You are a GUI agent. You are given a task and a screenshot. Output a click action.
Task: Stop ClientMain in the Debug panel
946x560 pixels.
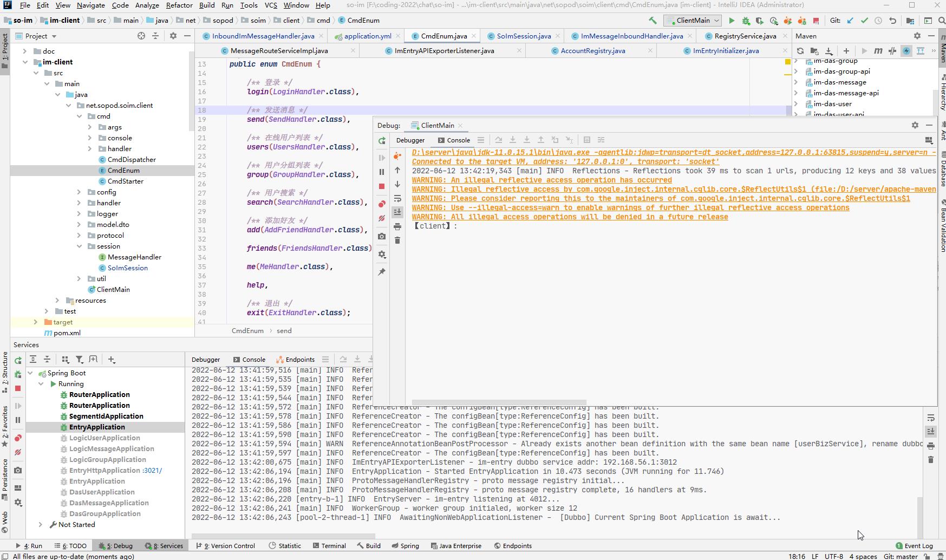coord(382,186)
